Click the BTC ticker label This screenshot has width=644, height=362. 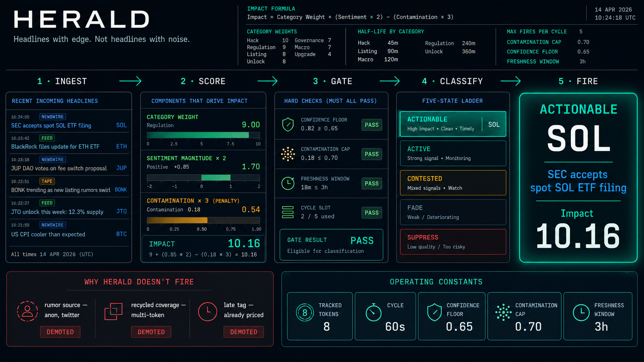[121, 234]
